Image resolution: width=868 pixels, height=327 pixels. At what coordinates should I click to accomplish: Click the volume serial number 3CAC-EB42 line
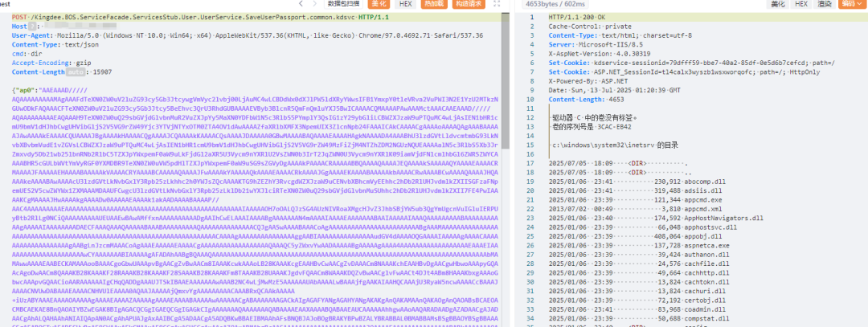(x=592, y=127)
